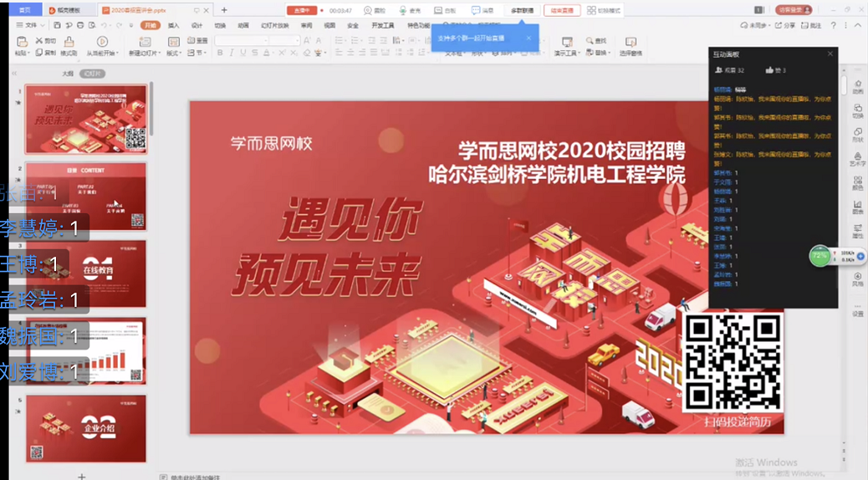Click the Find magnifier icon

click(x=590, y=40)
